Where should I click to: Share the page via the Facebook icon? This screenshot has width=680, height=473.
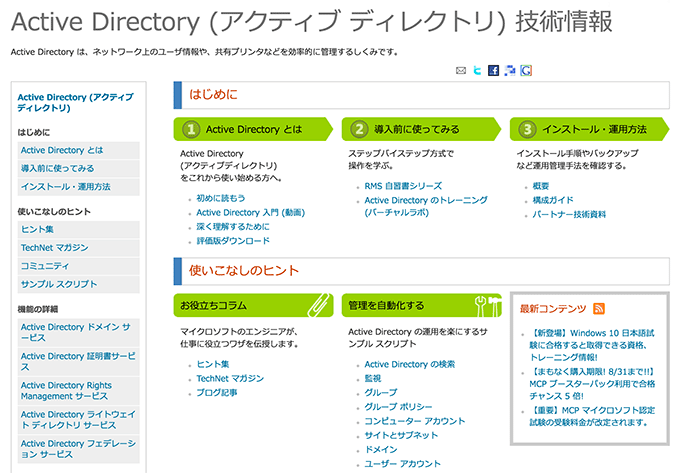494,70
